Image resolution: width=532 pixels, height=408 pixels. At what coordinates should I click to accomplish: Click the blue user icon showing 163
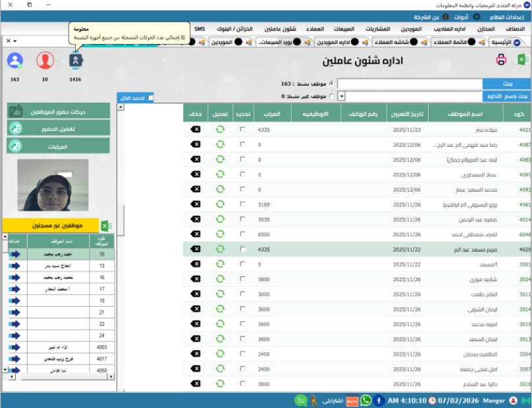[14, 61]
